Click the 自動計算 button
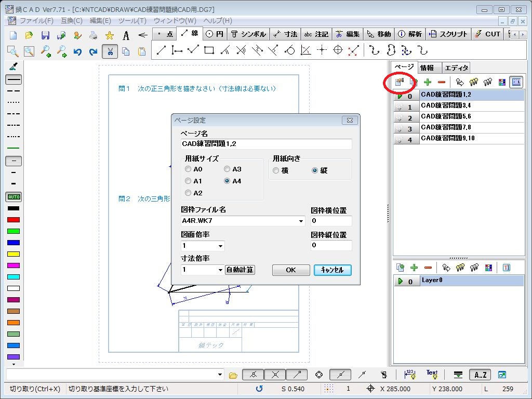Viewport: 532px width, 399px height. (240, 270)
